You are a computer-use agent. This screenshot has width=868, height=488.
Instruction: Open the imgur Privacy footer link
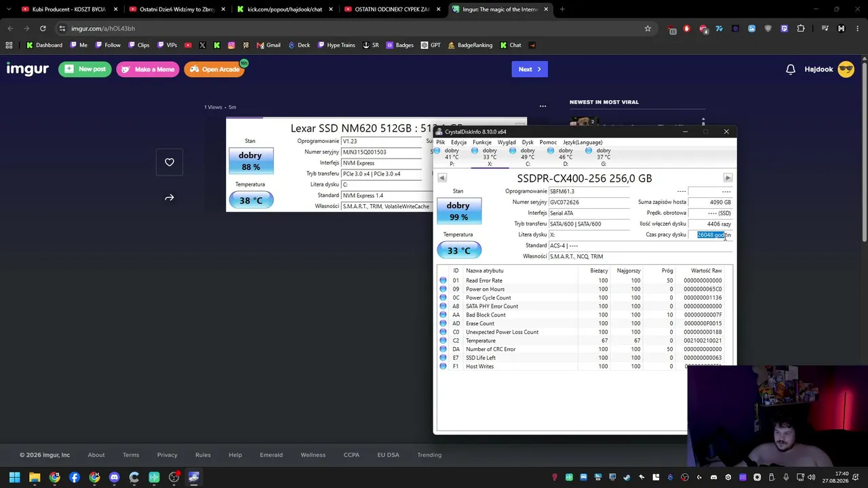click(167, 455)
